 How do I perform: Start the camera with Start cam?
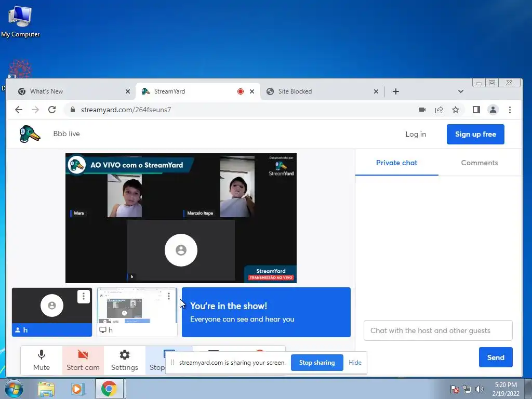pos(83,361)
